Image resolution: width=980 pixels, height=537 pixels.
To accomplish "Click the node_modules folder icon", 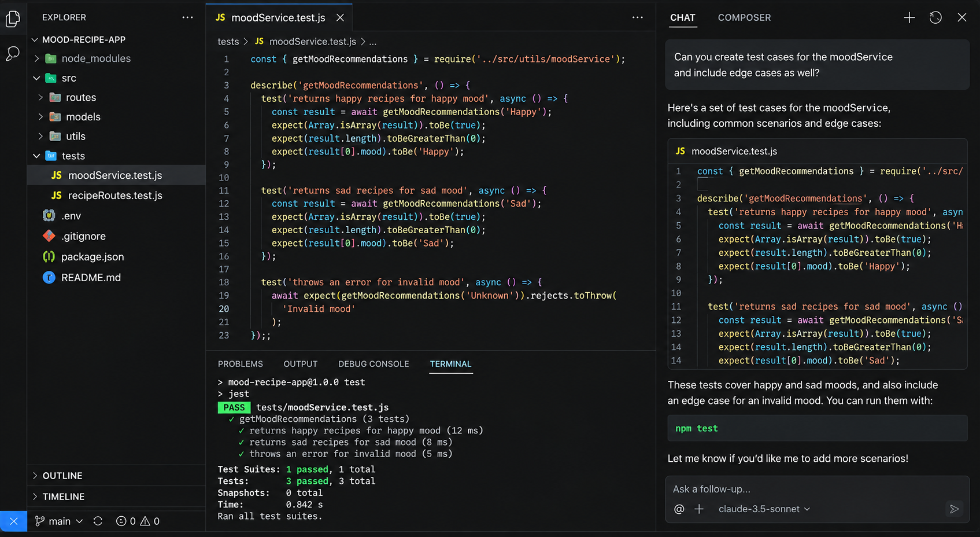I will point(51,58).
